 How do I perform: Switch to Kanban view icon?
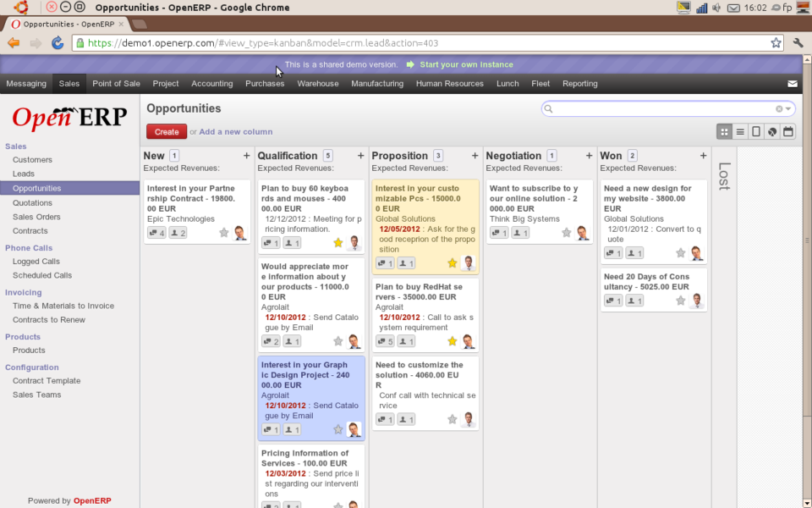(725, 132)
